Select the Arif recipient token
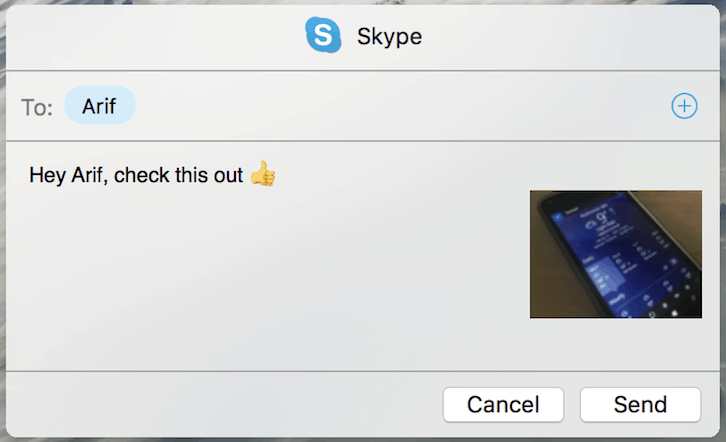 [x=100, y=106]
